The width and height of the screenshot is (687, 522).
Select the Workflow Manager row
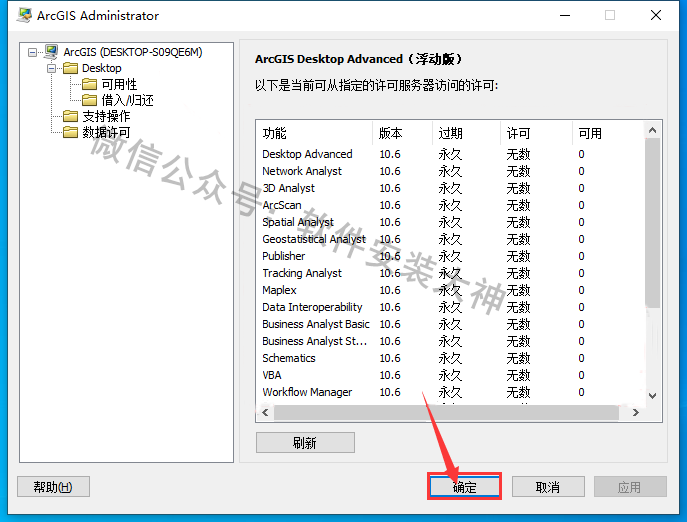450,392
